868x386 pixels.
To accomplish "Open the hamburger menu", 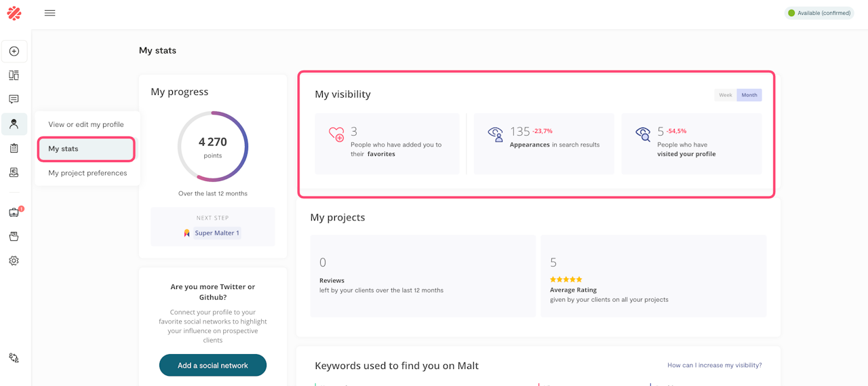I will tap(50, 13).
